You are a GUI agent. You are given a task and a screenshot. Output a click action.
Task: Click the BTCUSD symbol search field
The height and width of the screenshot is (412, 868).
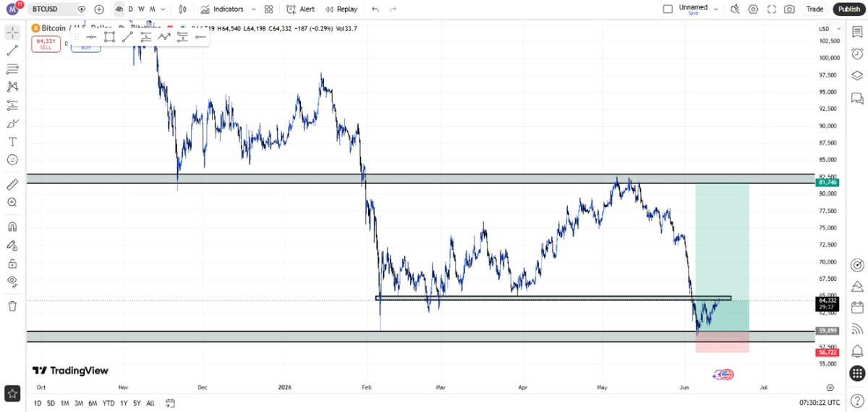(58, 9)
